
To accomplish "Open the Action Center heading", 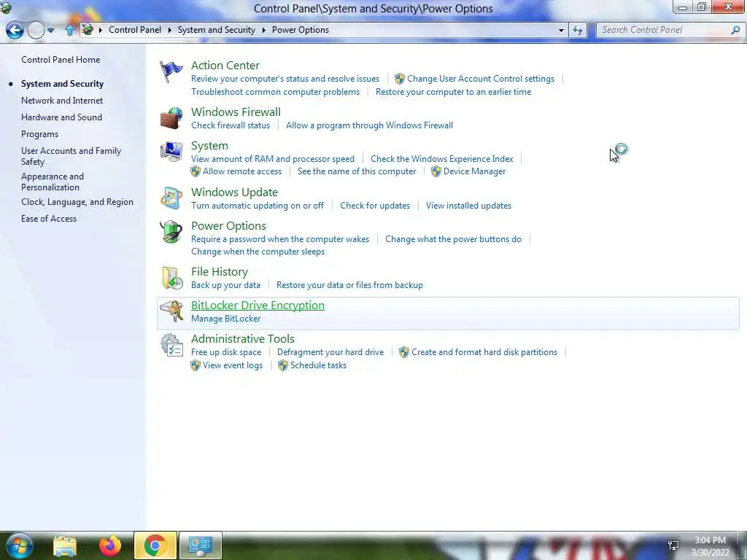I will click(x=225, y=65).
